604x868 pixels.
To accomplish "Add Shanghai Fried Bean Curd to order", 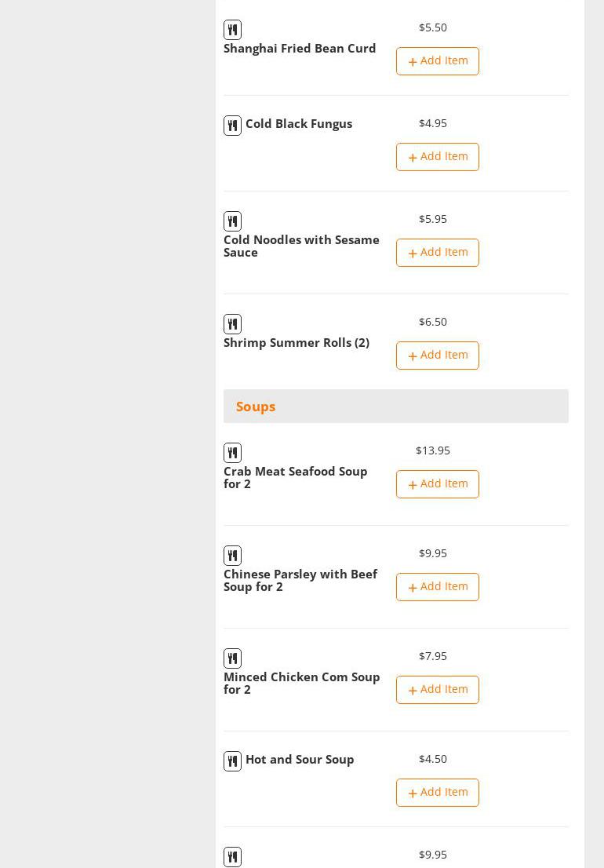I will pyautogui.click(x=438, y=61).
